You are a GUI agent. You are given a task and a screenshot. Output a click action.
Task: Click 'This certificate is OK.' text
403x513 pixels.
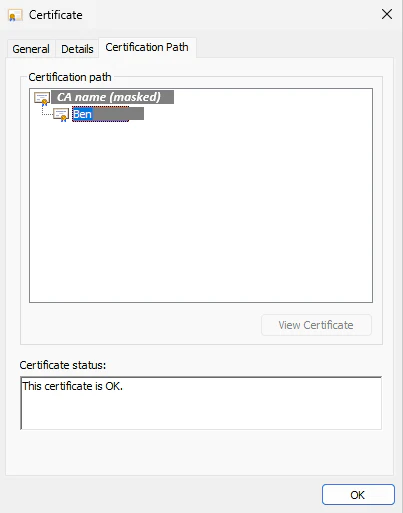pos(73,386)
